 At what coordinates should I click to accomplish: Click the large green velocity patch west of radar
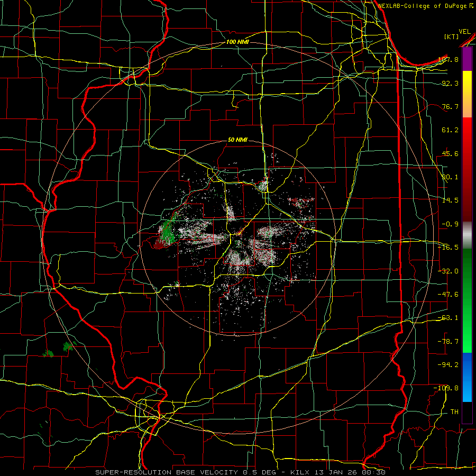pyautogui.click(x=167, y=230)
